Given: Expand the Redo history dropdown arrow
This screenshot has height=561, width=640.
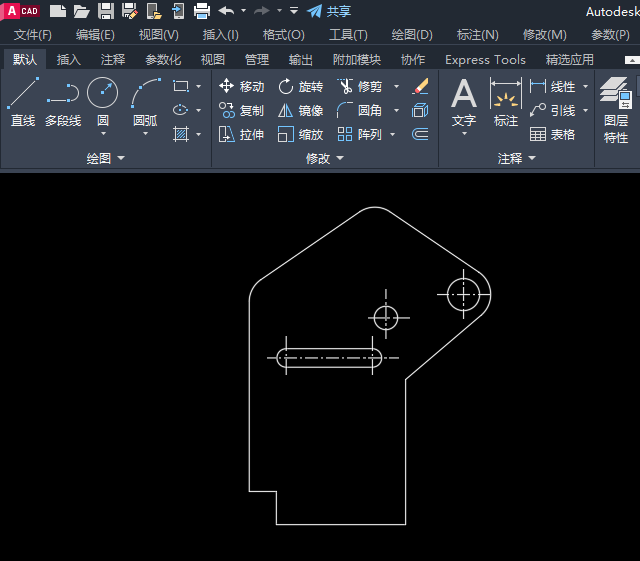Looking at the screenshot, I should coord(280,11).
